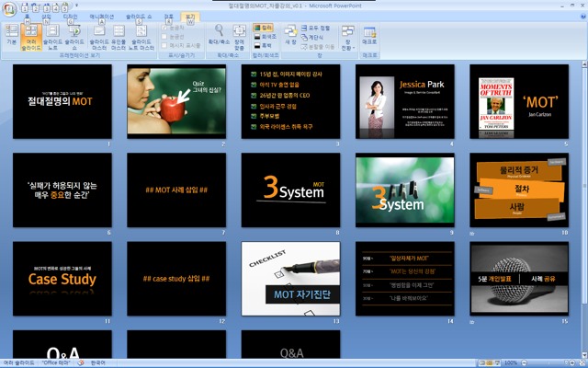588x368 pixels.
Task: Toggle Gridlines (눈금선) checkbox
Action: click(x=174, y=37)
